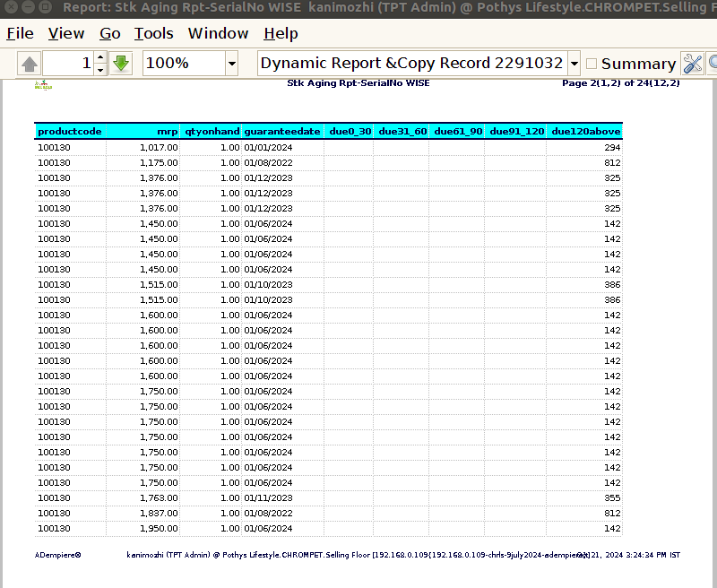
Task: Click the qtyonhand column header
Action: click(211, 131)
